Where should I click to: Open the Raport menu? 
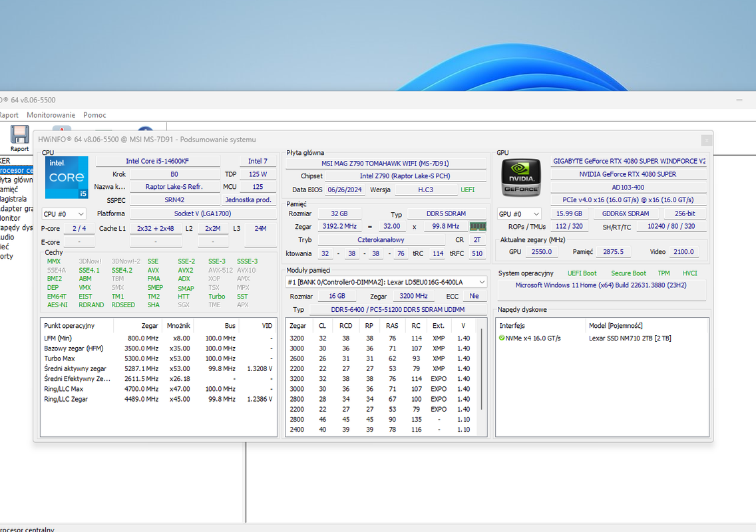pos(9,114)
